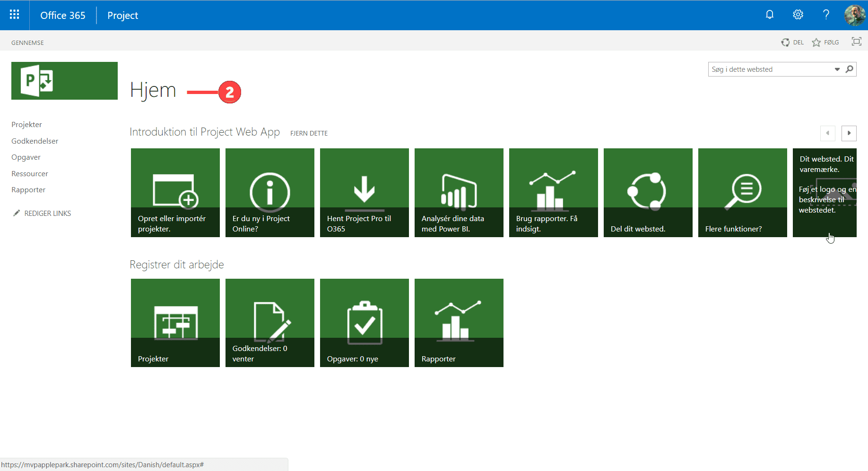Open the Office 365 app launcher grid

15,15
